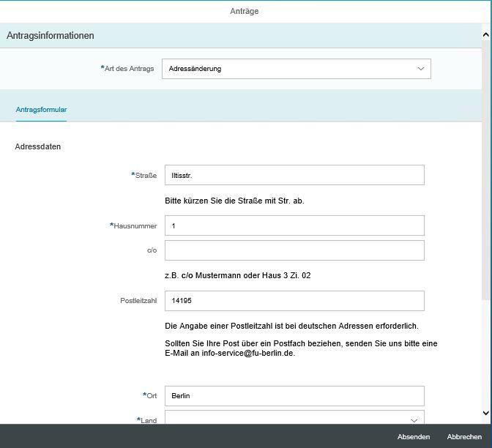Click the Postleitzahl field label

[138, 301]
